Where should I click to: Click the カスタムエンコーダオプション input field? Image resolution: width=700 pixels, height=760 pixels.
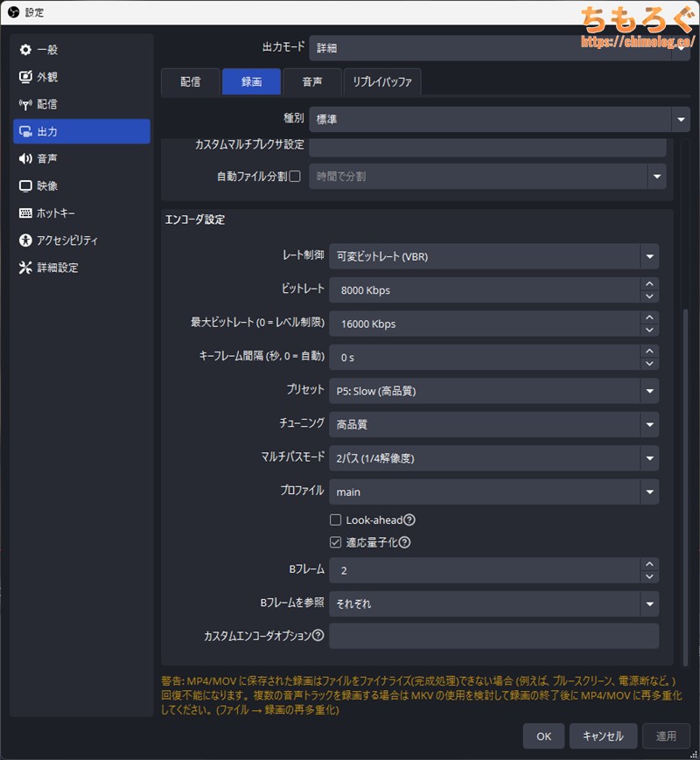click(x=493, y=636)
